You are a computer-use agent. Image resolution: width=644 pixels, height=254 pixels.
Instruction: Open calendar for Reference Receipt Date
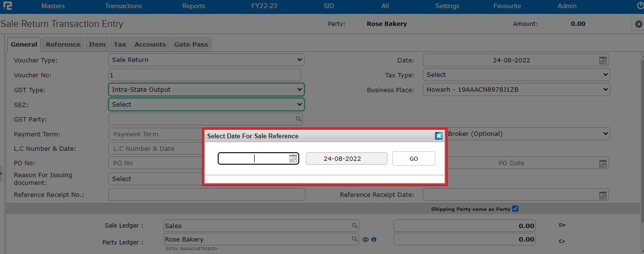click(603, 195)
